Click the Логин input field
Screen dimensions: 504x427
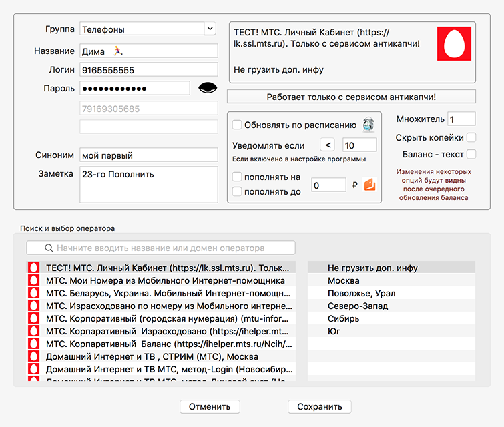click(149, 69)
